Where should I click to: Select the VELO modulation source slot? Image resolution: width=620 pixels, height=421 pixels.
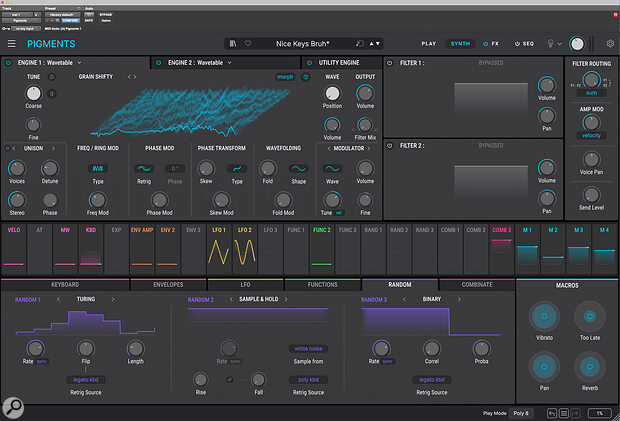point(14,248)
